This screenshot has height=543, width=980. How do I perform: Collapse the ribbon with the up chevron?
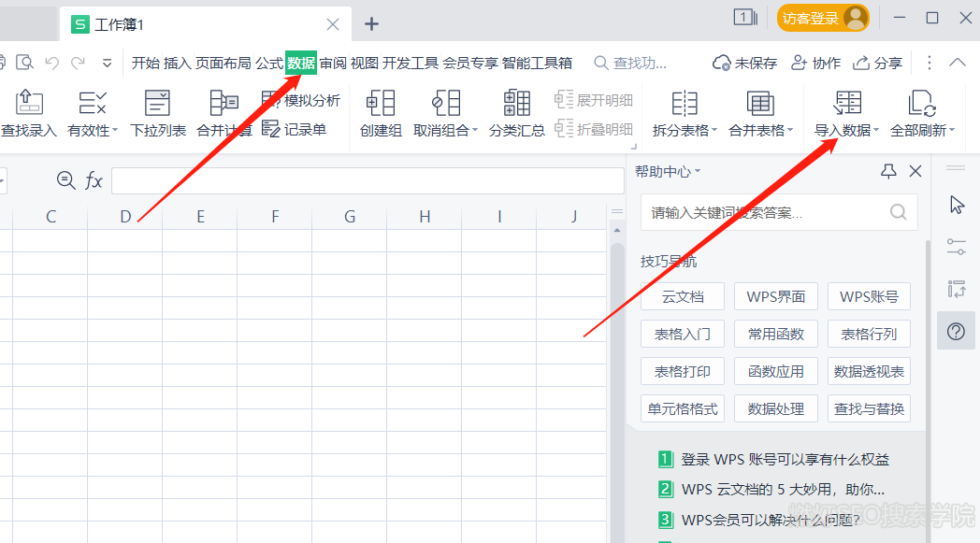click(957, 63)
